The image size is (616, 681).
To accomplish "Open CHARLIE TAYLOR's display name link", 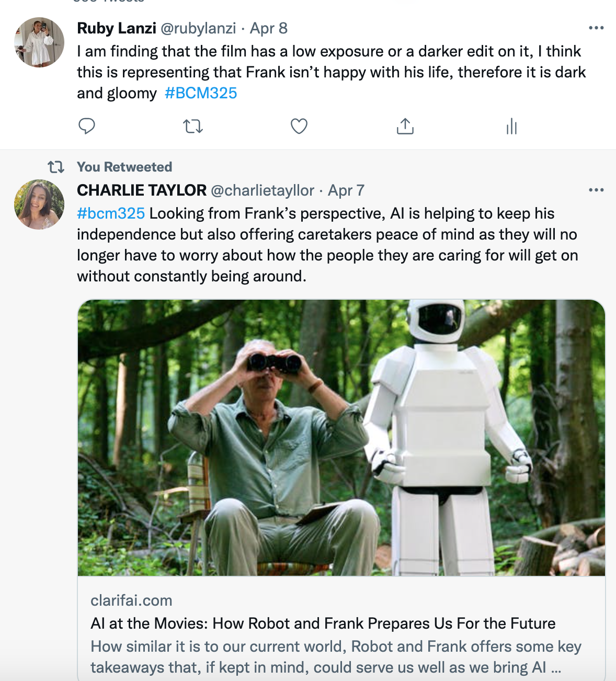I will click(142, 190).
